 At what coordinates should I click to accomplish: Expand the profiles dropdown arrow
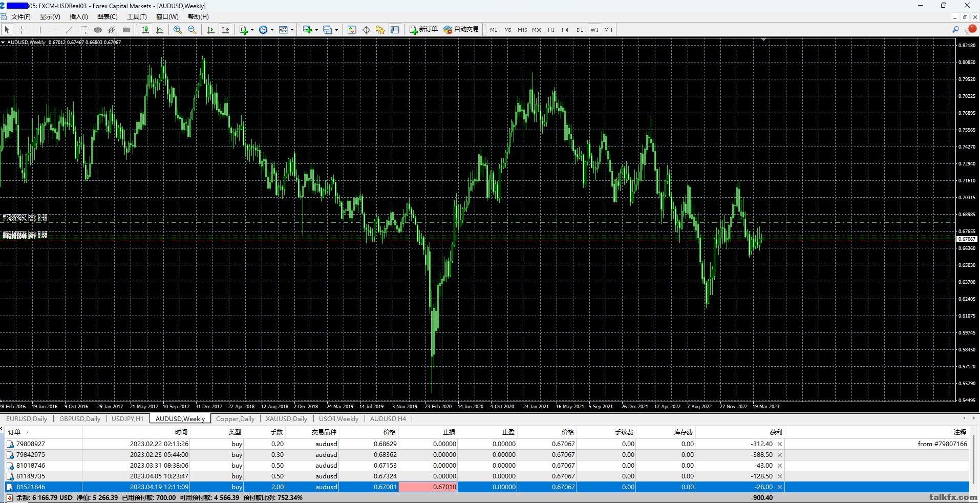336,30
